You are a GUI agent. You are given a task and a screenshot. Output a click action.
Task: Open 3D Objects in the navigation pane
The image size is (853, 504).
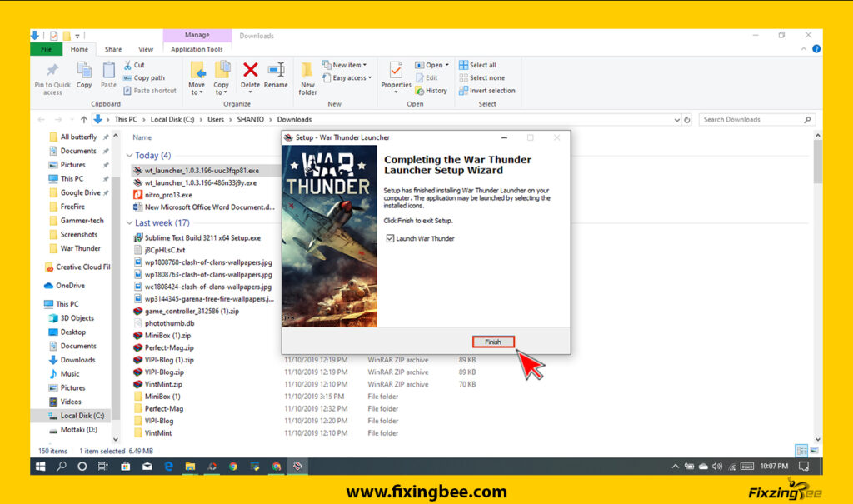click(x=77, y=318)
